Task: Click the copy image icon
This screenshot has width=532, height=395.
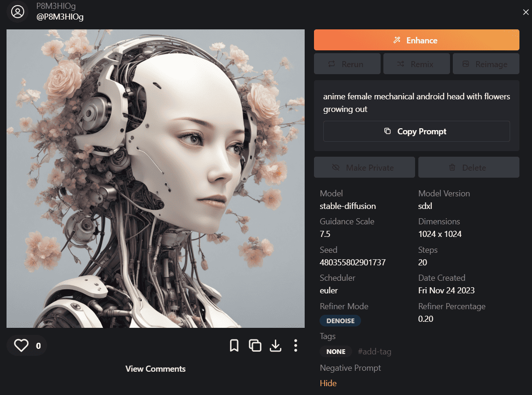Action: 255,346
